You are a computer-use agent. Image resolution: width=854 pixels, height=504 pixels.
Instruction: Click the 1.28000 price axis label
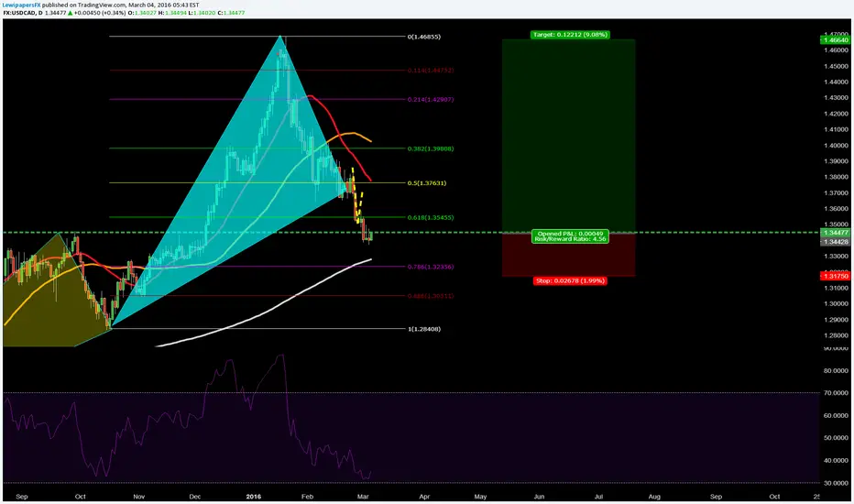(x=836, y=335)
